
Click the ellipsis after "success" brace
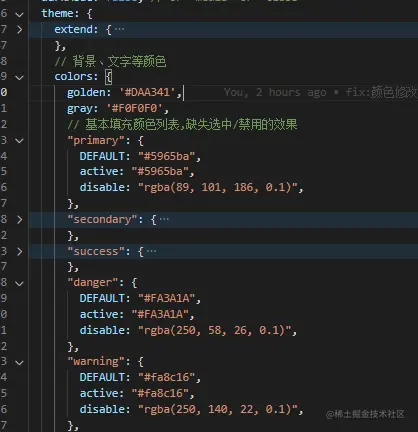tap(151, 251)
